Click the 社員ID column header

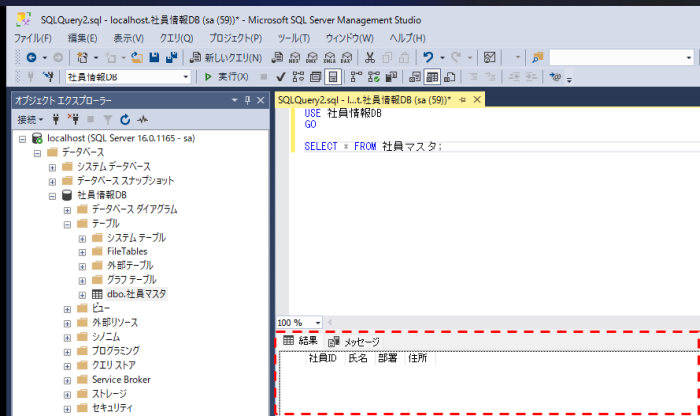click(322, 357)
